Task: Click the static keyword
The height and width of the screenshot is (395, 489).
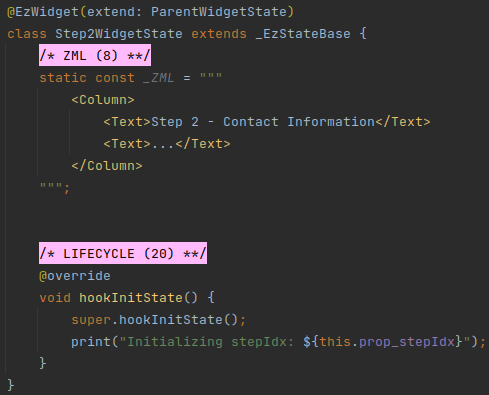Action: coord(63,78)
